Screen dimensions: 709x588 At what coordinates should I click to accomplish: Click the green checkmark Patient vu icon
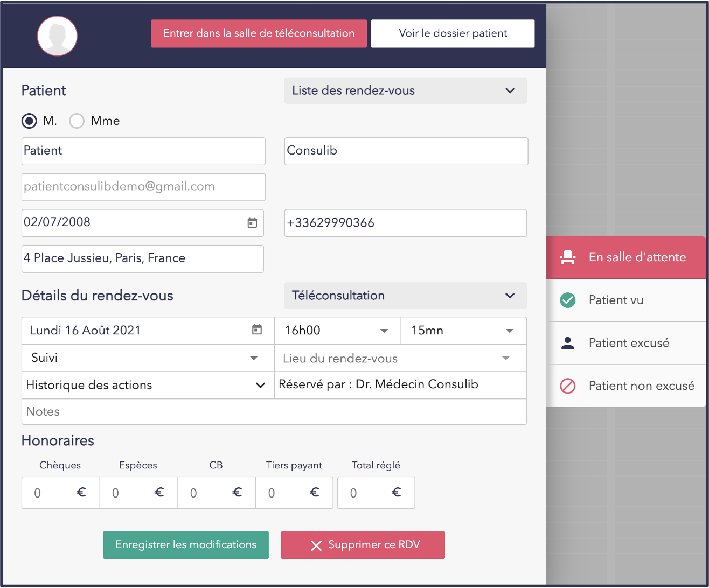[568, 300]
